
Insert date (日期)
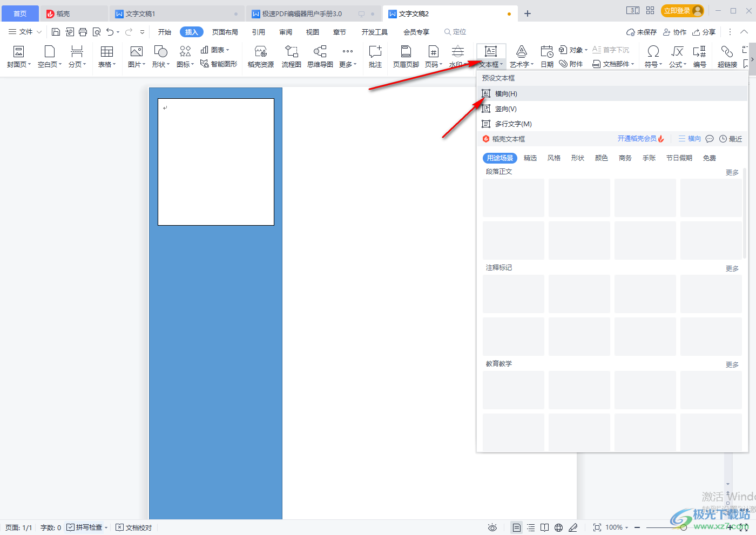tap(547, 57)
